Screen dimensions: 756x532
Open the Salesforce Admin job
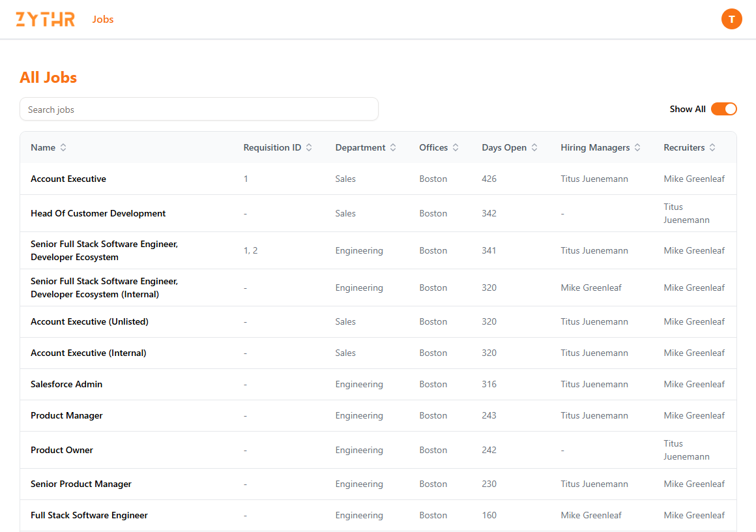pyautogui.click(x=66, y=385)
